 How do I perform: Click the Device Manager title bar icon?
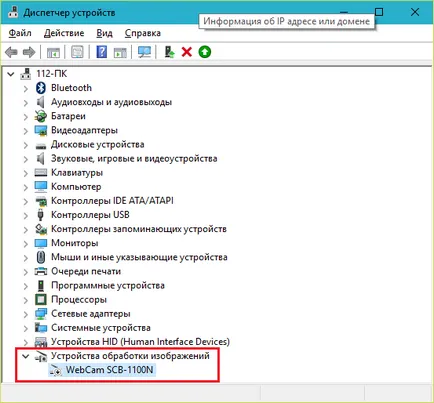[13, 13]
